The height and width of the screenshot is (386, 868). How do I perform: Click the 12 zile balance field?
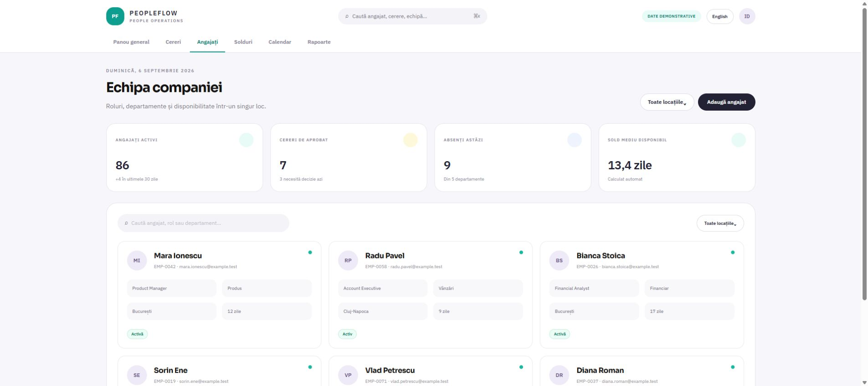267,311
